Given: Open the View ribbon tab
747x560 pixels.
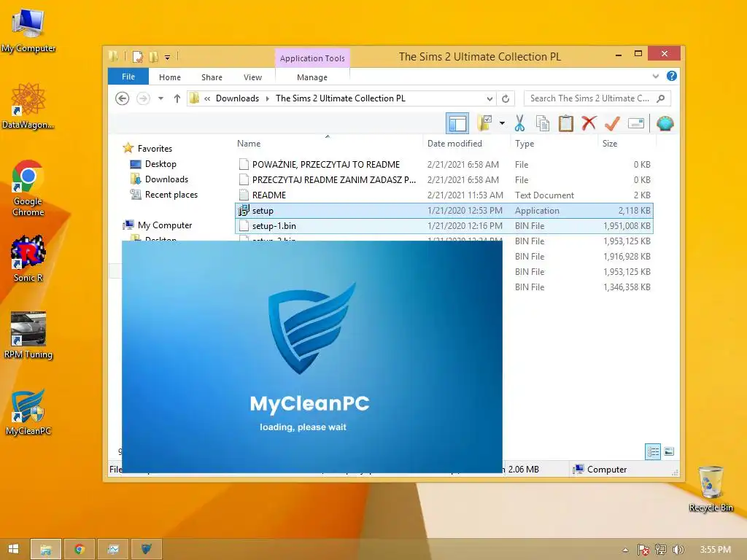Looking at the screenshot, I should 252,77.
